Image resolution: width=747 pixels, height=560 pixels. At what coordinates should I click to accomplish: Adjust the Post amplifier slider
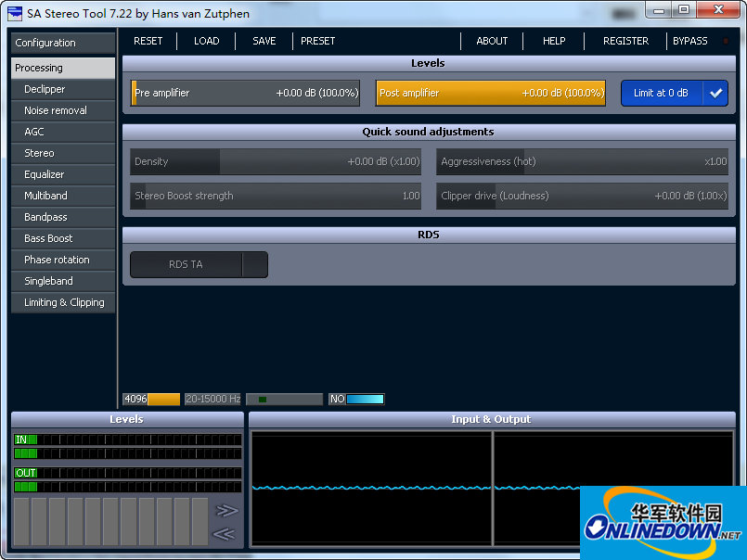[490, 93]
